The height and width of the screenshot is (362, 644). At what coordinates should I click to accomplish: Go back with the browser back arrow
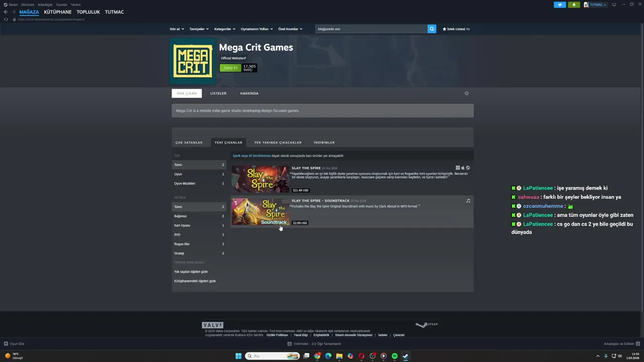(x=6, y=12)
